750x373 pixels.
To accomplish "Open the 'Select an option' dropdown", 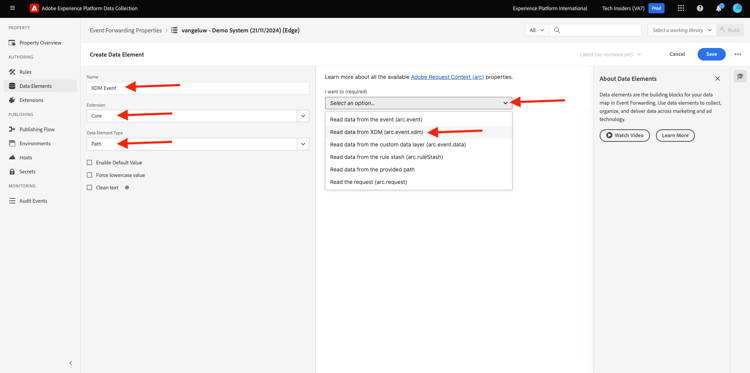I will (x=419, y=103).
